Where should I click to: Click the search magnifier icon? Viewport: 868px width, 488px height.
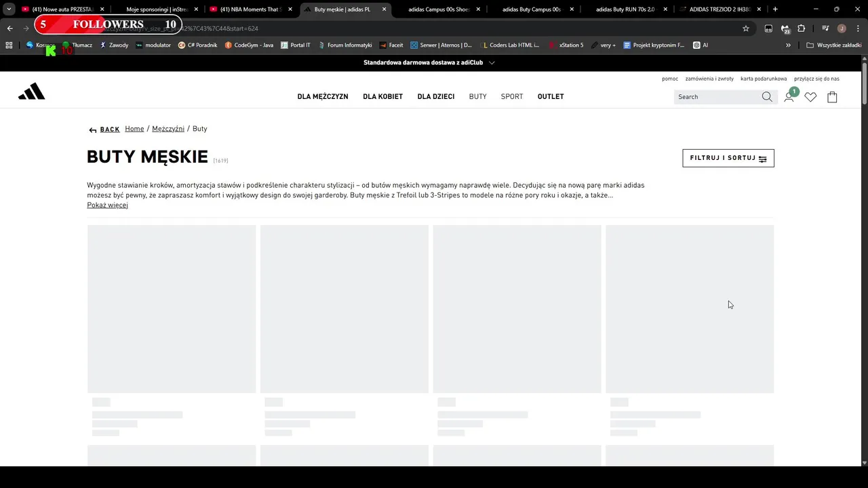pos(767,97)
